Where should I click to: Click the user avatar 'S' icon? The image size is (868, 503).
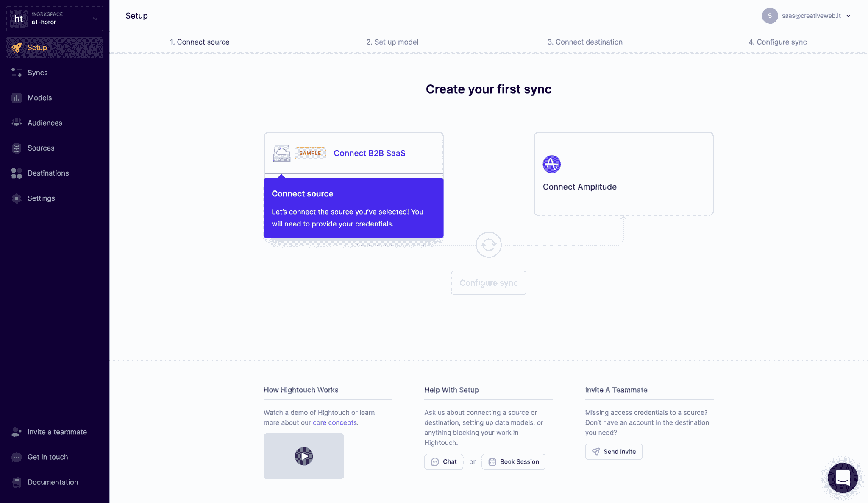click(770, 16)
